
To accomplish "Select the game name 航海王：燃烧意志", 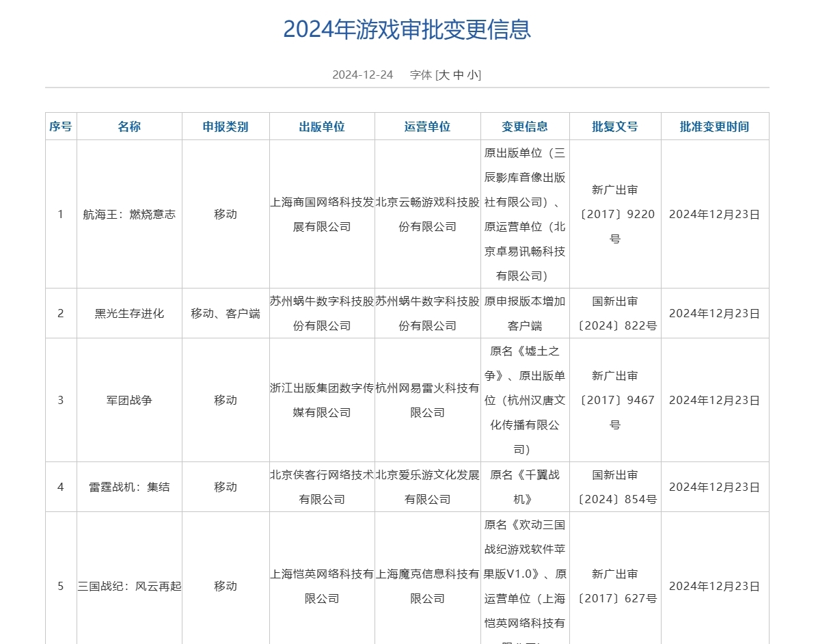I will (130, 215).
